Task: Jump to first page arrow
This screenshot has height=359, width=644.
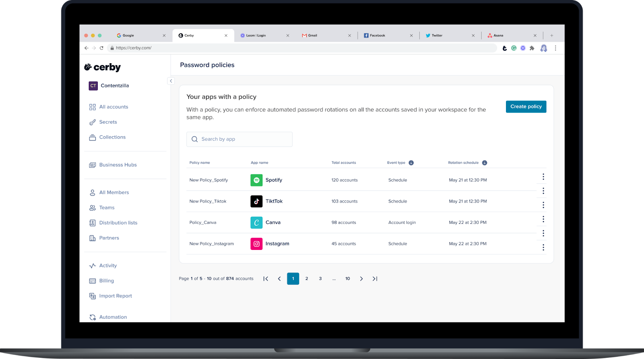Action: coord(266,279)
